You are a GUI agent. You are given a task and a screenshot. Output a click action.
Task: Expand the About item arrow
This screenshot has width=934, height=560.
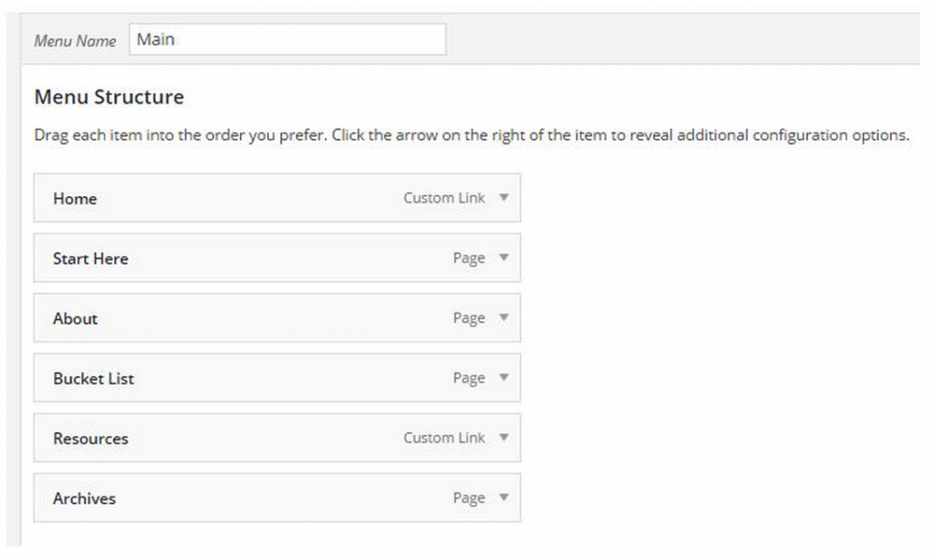[x=503, y=316]
